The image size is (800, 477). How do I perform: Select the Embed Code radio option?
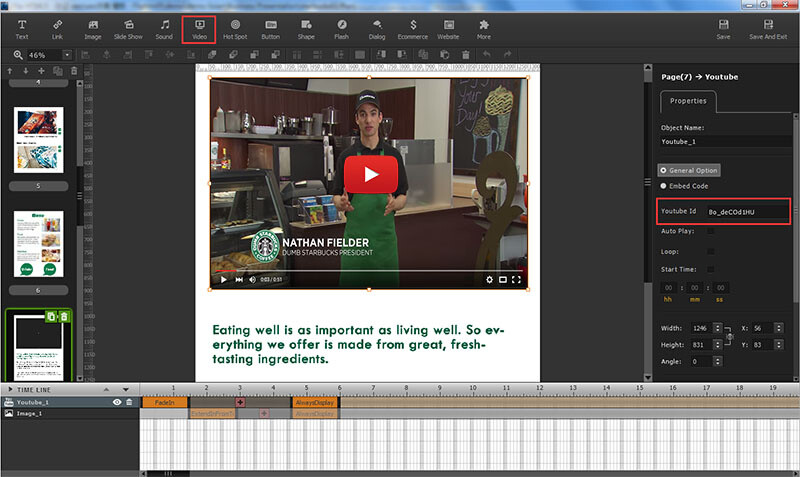click(663, 186)
